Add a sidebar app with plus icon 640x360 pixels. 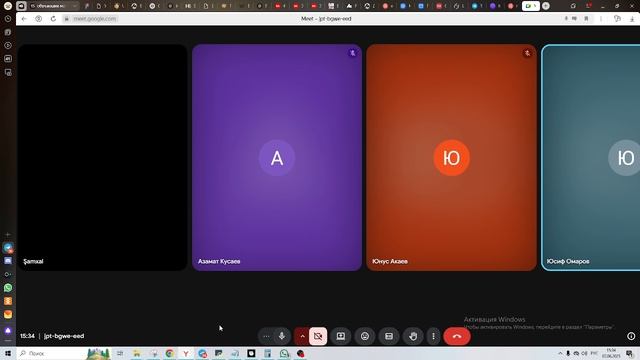(8, 235)
